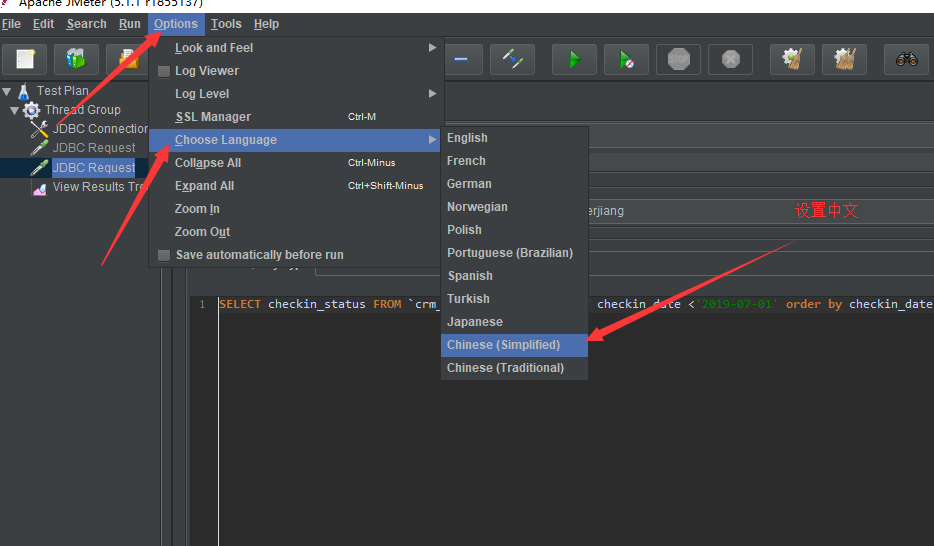Choose Collapse All from Options
Screen dimensions: 934x546
pyautogui.click(x=295, y=163)
